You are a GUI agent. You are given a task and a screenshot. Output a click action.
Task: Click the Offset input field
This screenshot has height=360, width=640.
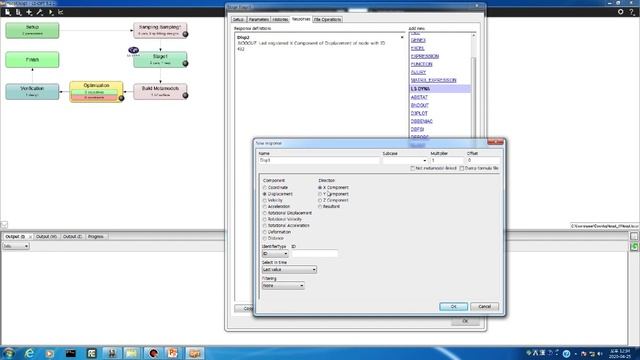[x=483, y=160]
